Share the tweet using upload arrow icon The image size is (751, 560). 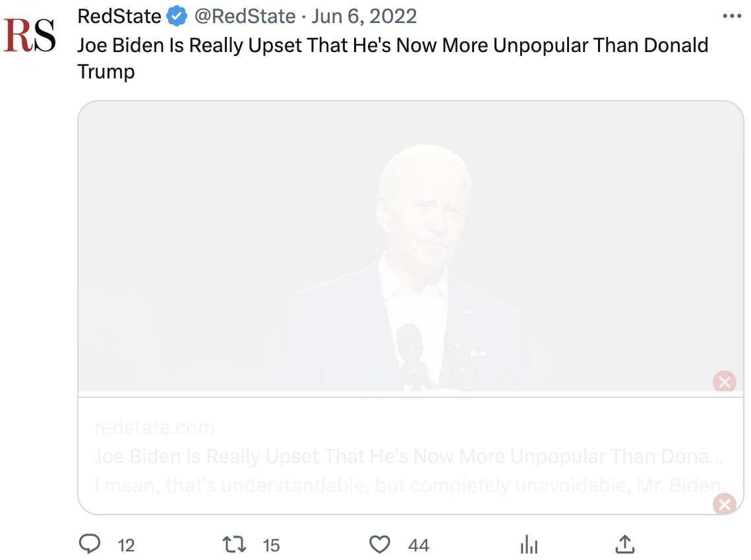[x=624, y=544]
